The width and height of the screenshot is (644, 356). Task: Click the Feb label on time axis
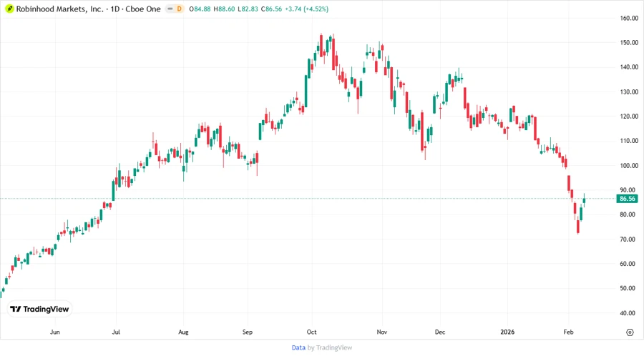pos(568,332)
